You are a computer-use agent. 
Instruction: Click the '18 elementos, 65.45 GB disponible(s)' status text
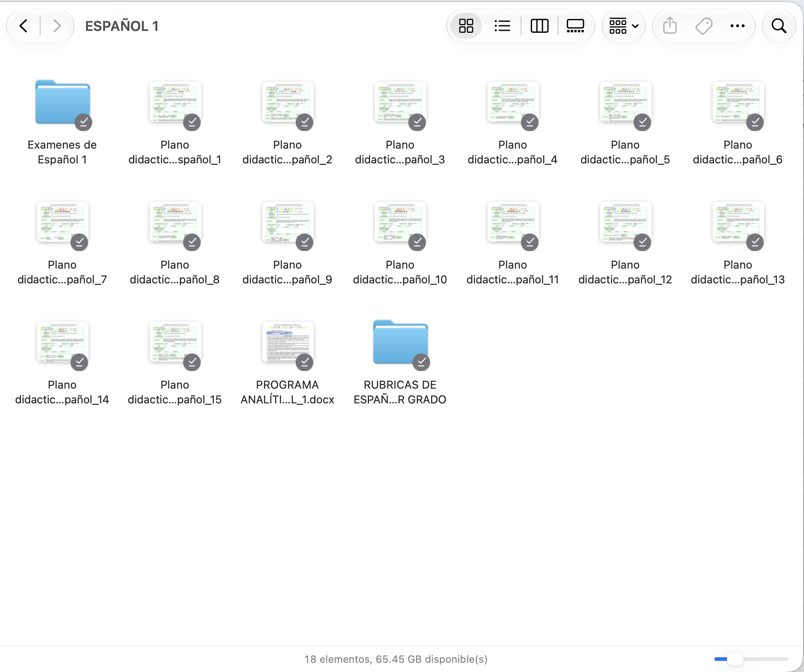pos(396,659)
